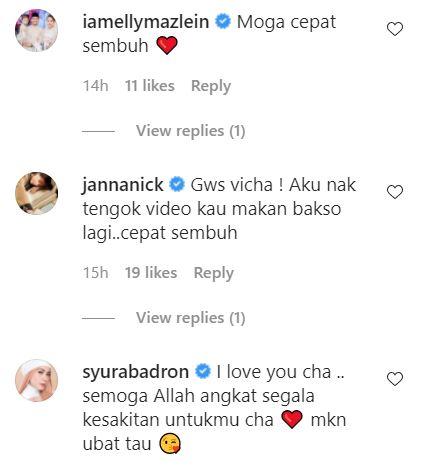Screen dimensions: 424x467
Task: Reply to iamellymazlein's comment
Action: 211,86
